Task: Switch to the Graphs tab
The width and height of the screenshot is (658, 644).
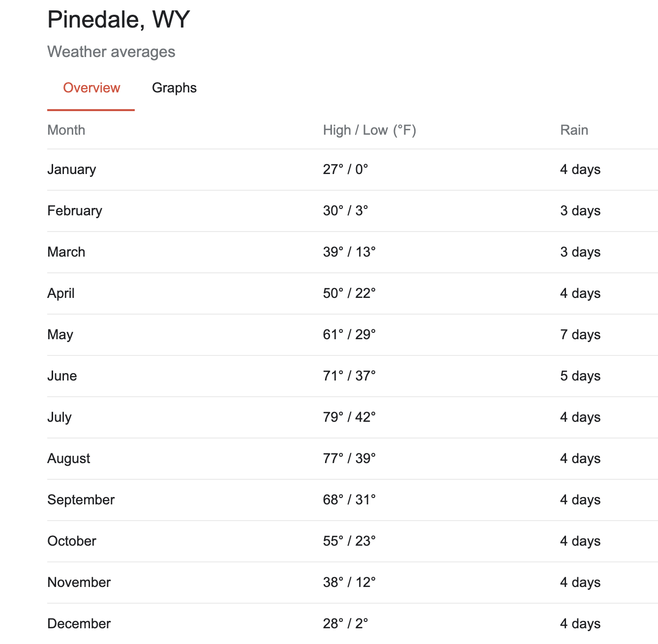Action: (x=174, y=88)
